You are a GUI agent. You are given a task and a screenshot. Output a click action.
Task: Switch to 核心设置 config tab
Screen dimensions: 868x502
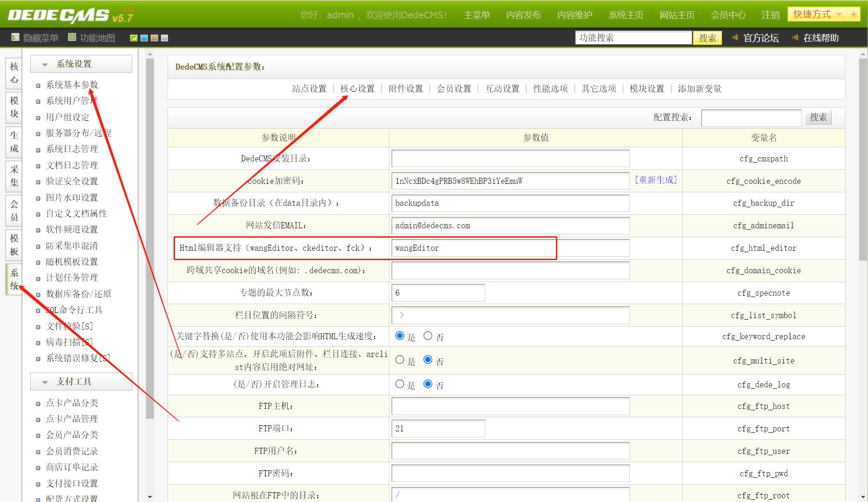click(357, 88)
